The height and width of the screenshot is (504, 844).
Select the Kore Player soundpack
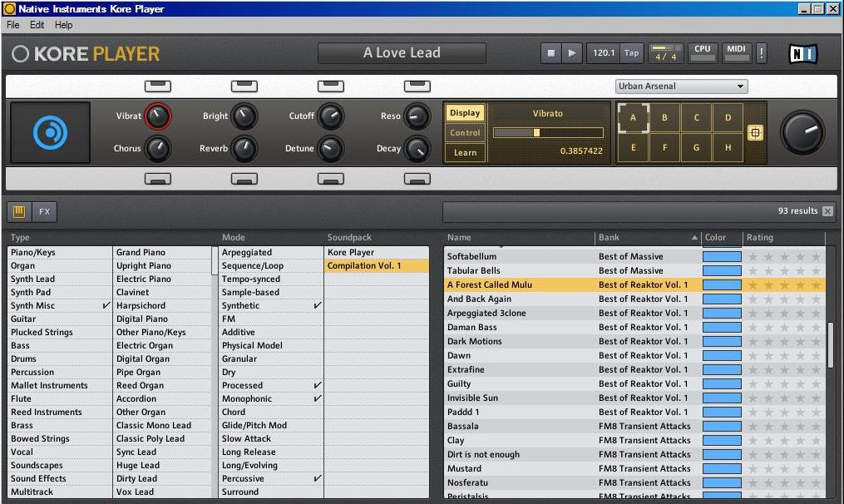click(x=376, y=253)
